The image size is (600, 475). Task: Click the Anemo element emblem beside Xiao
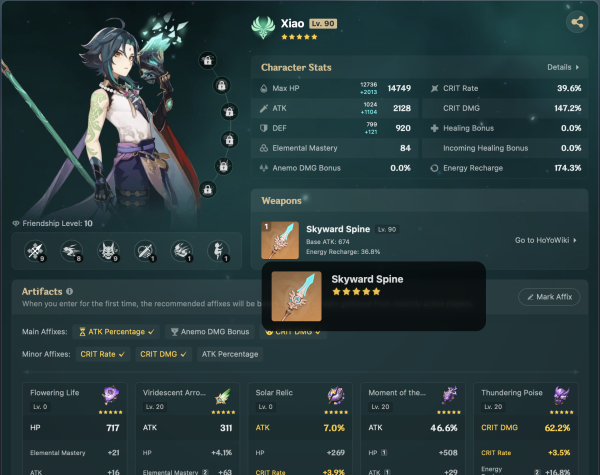[x=263, y=28]
